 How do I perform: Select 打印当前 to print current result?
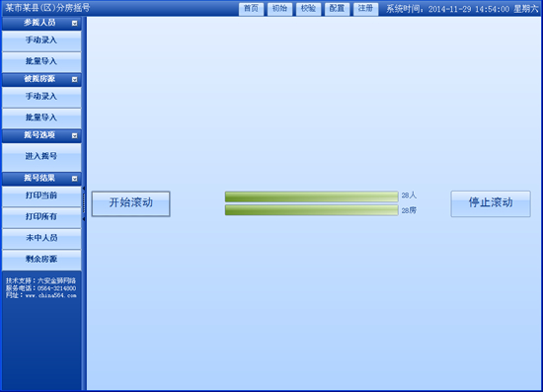pos(41,196)
